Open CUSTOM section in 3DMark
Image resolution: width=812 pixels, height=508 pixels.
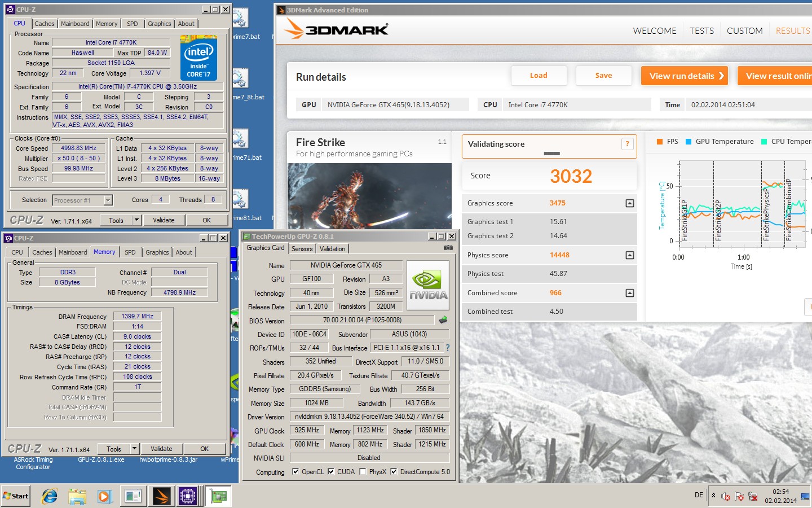[x=744, y=30]
